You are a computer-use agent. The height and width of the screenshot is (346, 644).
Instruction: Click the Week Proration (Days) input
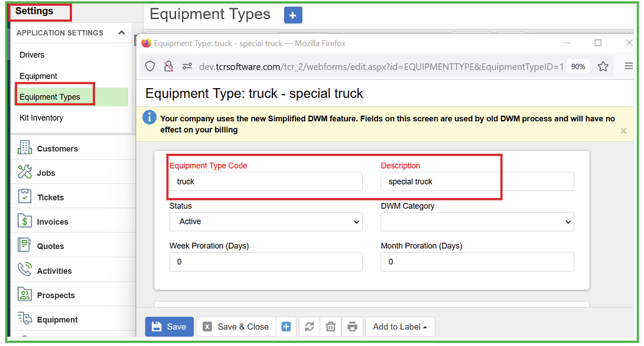coord(266,262)
